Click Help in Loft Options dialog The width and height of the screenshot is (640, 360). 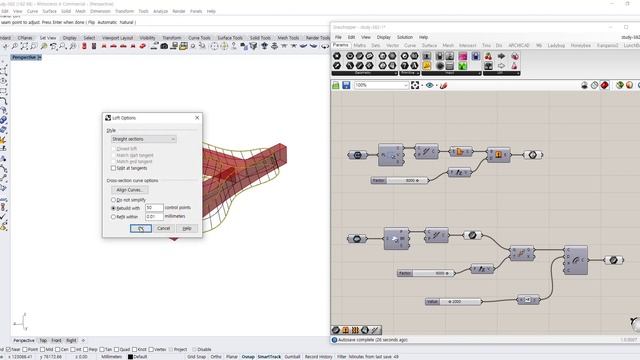click(x=187, y=229)
